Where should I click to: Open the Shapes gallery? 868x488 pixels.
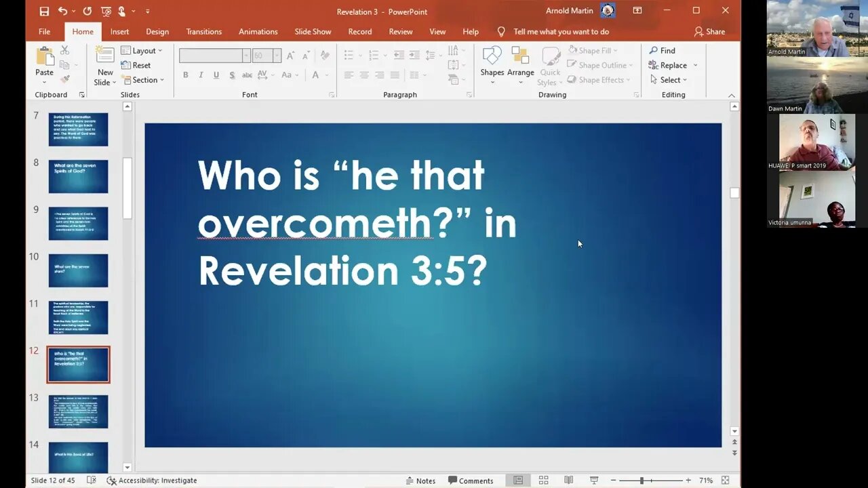tap(492, 66)
